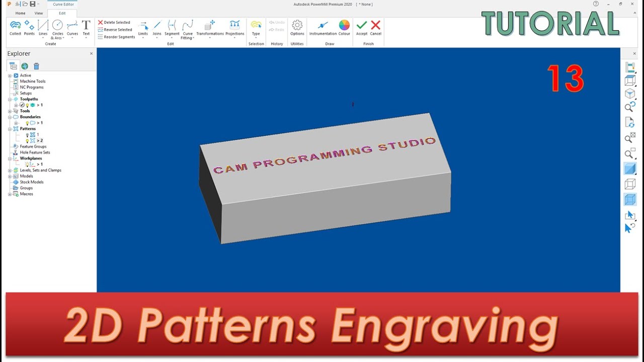
Task: Expand the Tools tree node
Action: tap(10, 111)
